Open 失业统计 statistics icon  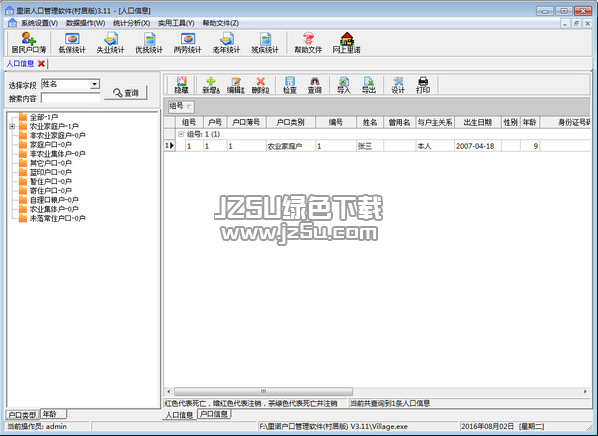pyautogui.click(x=110, y=43)
